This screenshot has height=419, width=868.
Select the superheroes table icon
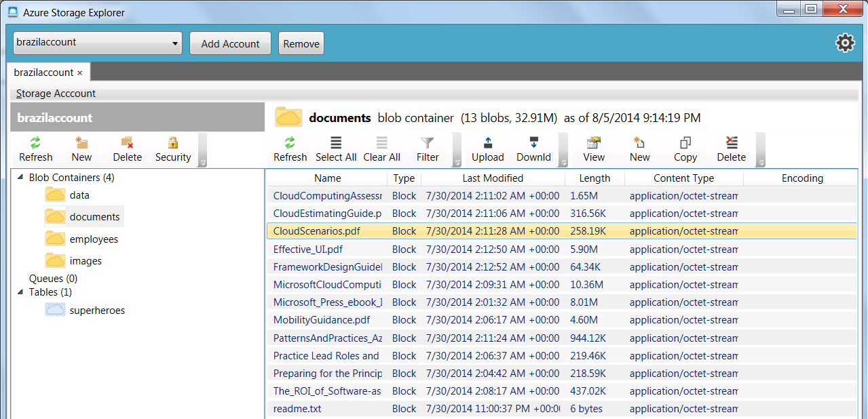(x=55, y=310)
